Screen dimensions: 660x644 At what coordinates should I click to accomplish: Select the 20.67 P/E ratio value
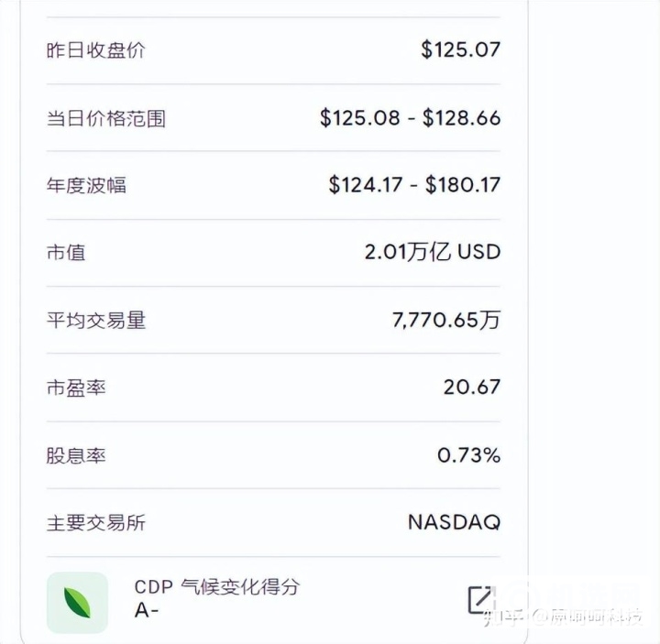point(471,387)
